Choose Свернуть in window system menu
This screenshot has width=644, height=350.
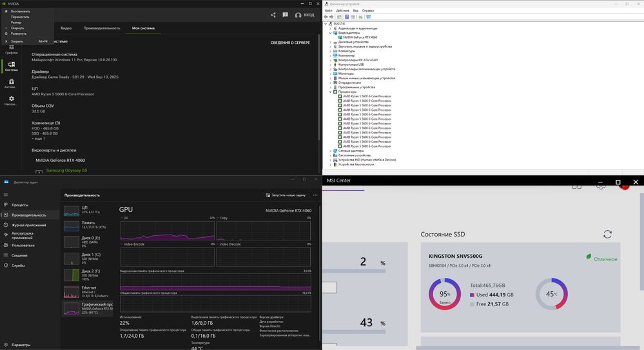[27, 28]
